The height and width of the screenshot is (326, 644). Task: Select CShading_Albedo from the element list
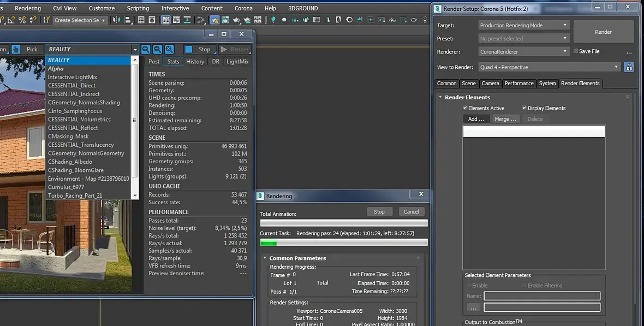pyautogui.click(x=70, y=162)
